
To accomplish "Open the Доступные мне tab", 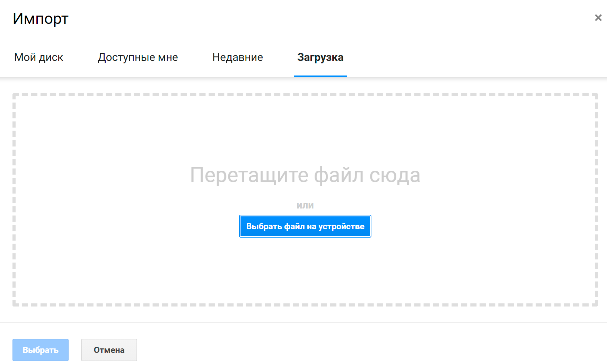I will pos(138,57).
